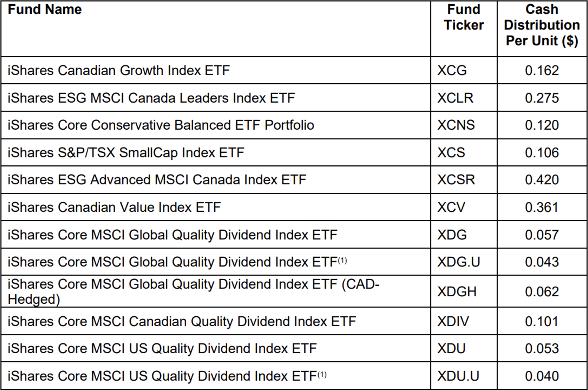Click the 0.162 distribution value for XCG
Screen dimensions: 588x390
click(x=542, y=70)
